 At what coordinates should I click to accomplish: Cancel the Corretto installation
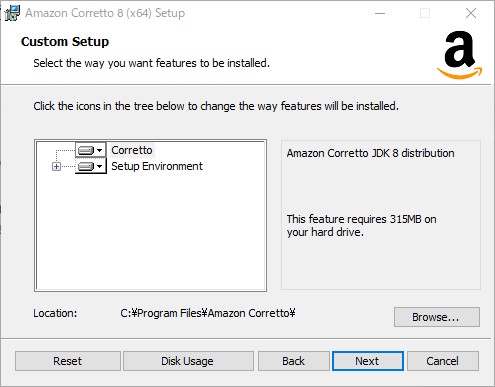coord(443,361)
